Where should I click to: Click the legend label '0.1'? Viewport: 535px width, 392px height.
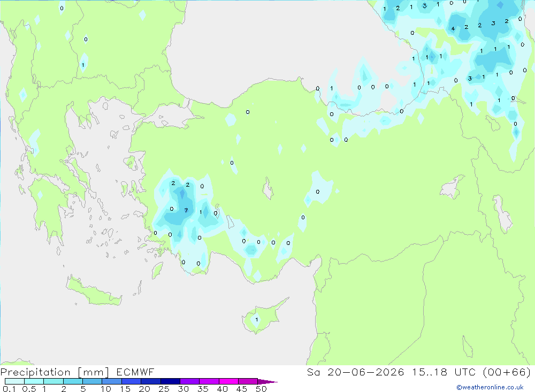(x=9, y=389)
